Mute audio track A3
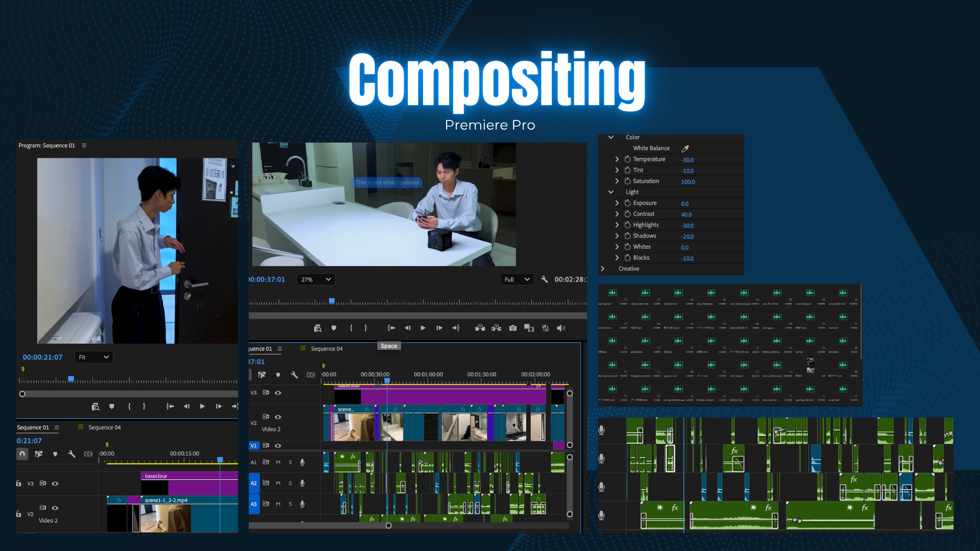The image size is (980, 551). [x=278, y=504]
